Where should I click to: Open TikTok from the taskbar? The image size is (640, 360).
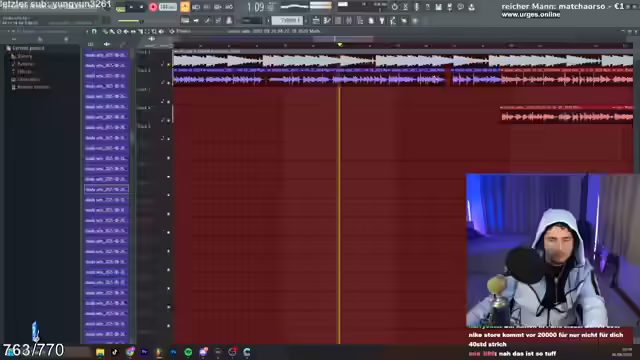pos(115,352)
